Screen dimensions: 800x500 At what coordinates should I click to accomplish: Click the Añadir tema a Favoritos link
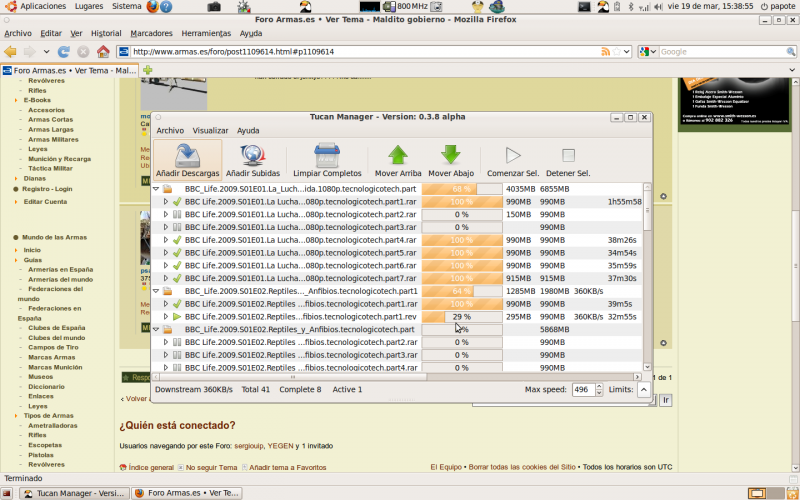click(x=287, y=467)
